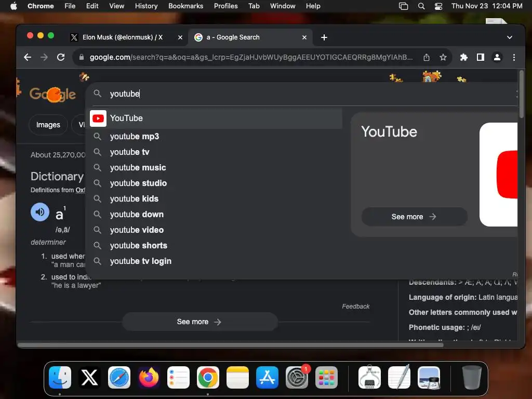
Task: Click the Stage Manager menu bar icon
Action: click(403, 6)
